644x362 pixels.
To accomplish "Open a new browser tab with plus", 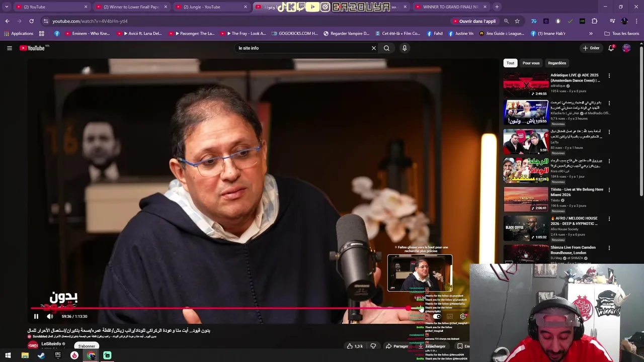I will tap(497, 7).
